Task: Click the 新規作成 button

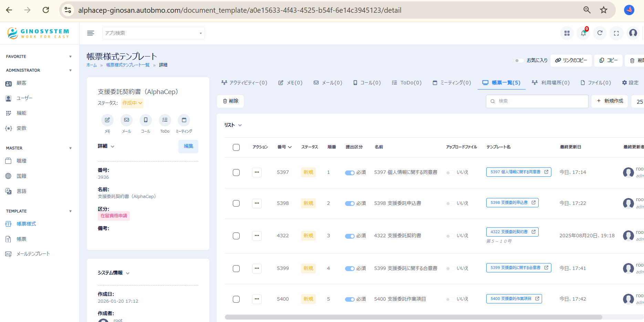Action: pyautogui.click(x=610, y=101)
